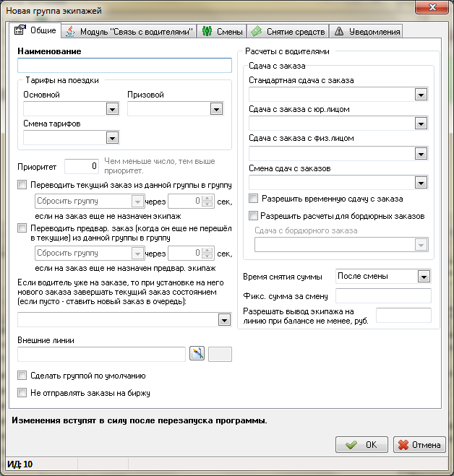Toggle Разрешить временную сдачу с заказа
The width and height of the screenshot is (454, 476).
point(253,199)
